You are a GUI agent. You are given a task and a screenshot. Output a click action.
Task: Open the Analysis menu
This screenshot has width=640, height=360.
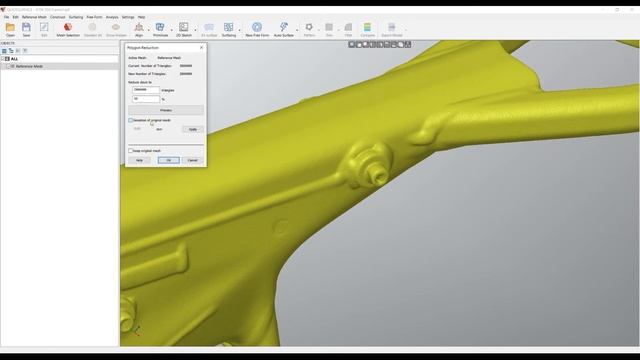112,17
